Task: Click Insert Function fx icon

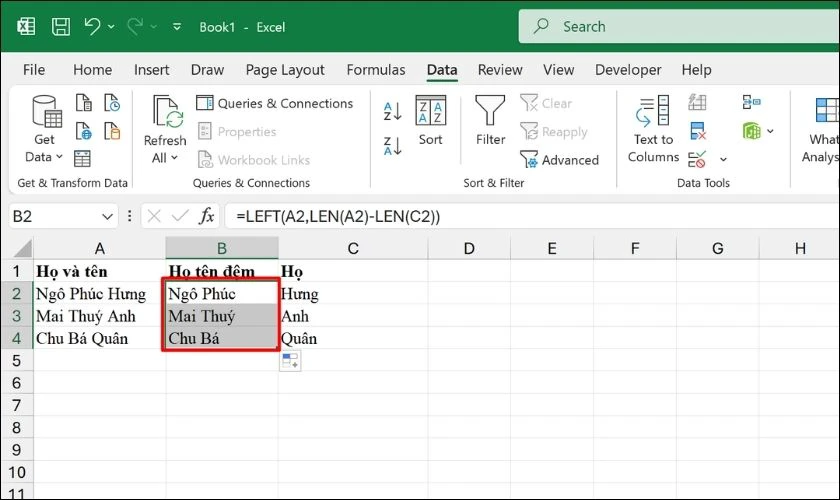Action: click(x=207, y=216)
